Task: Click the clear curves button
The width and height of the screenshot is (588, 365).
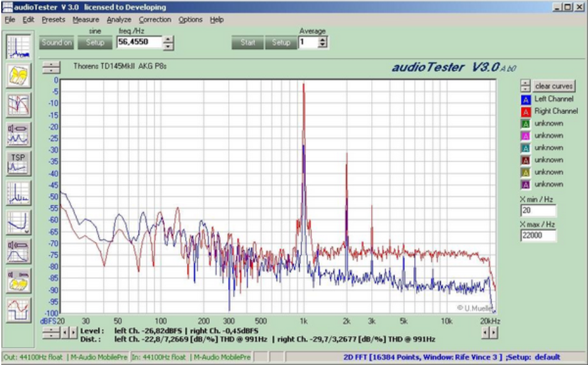Action: pyautogui.click(x=554, y=86)
